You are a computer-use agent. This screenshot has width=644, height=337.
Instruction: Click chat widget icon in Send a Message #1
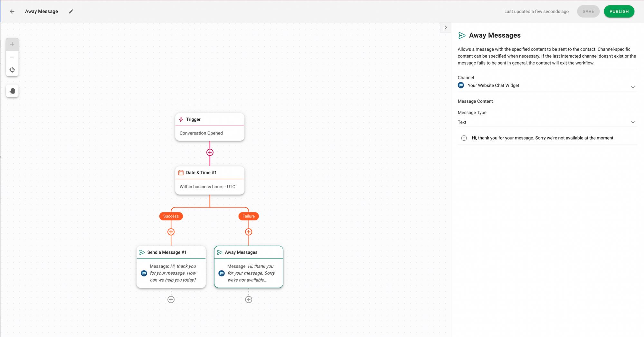tap(144, 273)
